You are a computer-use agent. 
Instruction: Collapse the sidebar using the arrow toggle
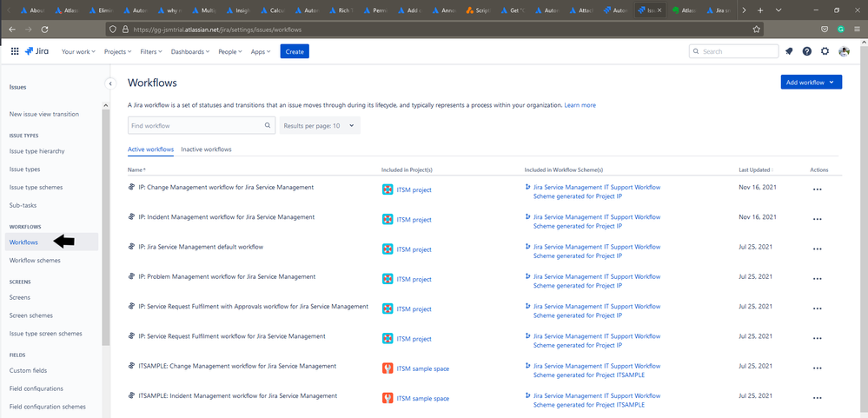[x=110, y=83]
